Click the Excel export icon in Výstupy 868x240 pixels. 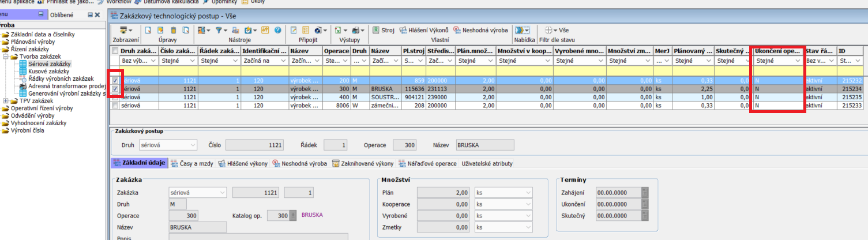[x=339, y=30]
